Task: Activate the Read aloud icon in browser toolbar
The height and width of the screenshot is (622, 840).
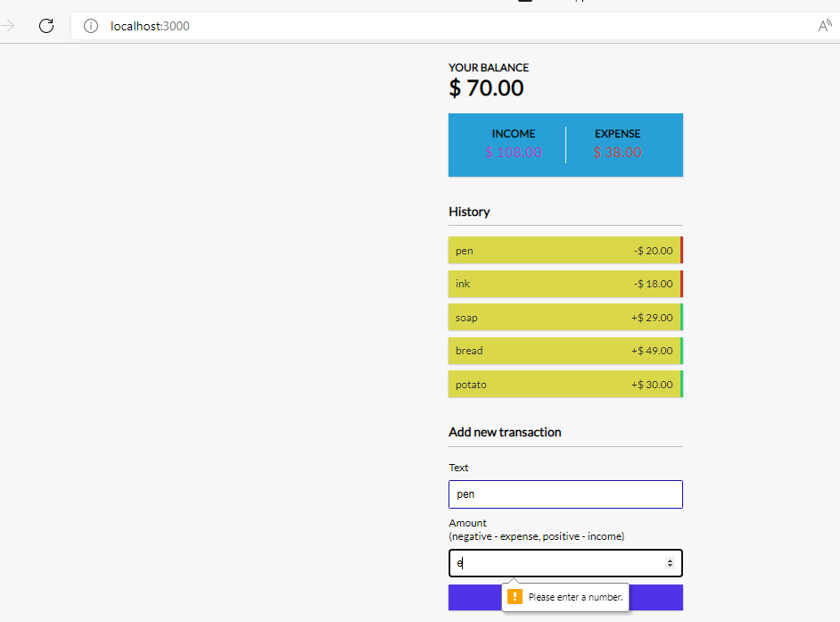Action: (x=825, y=26)
